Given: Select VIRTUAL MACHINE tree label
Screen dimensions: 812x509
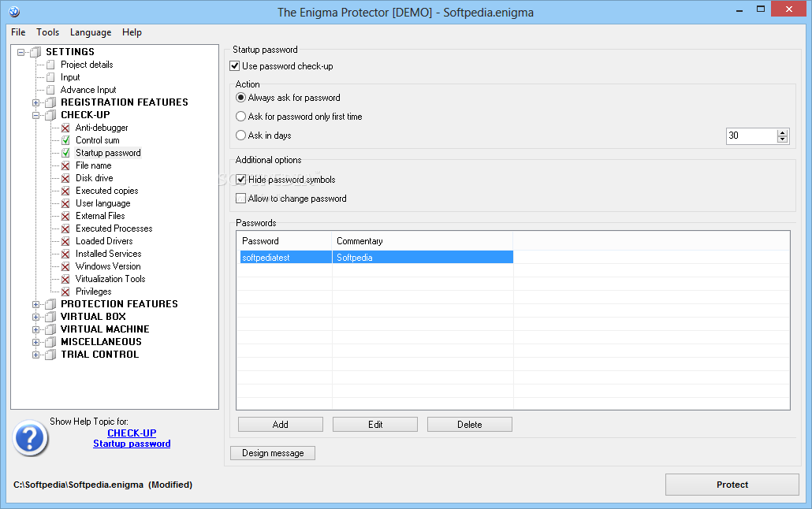Looking at the screenshot, I should [x=105, y=329].
